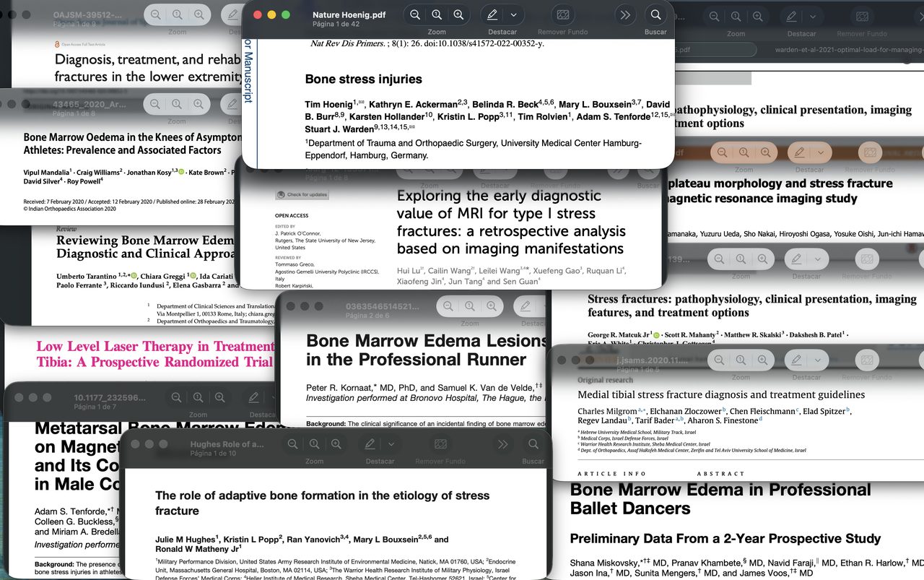Select highlight pen in 10.1177_232596 window

254,397
